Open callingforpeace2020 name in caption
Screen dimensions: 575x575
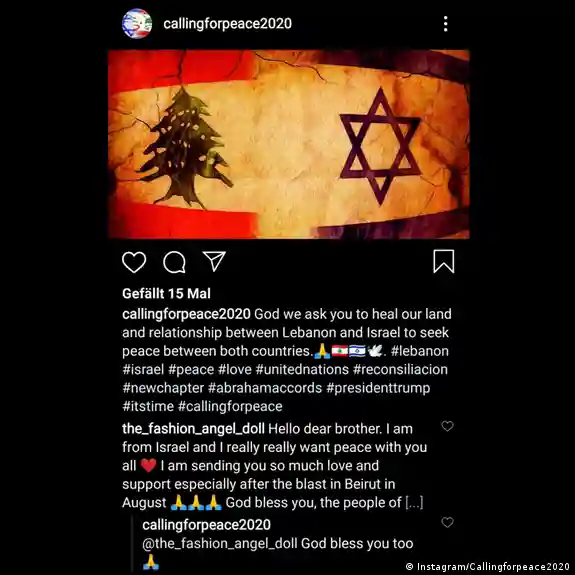pos(186,314)
